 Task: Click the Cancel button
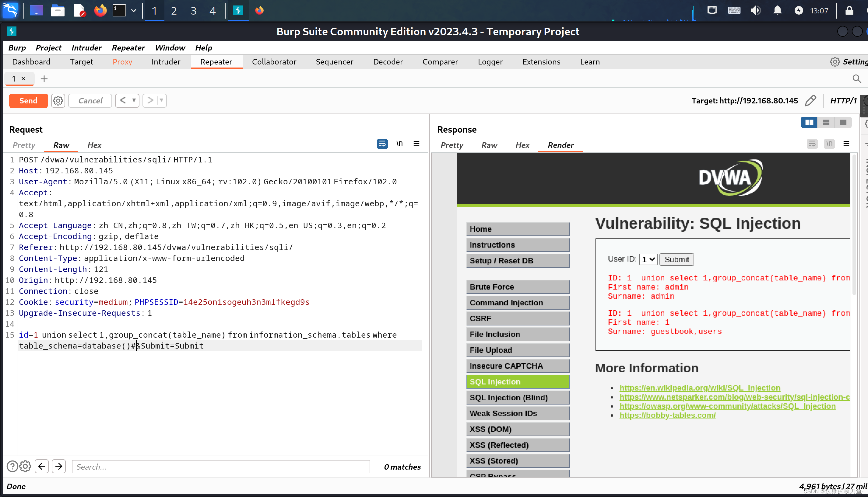pos(90,101)
